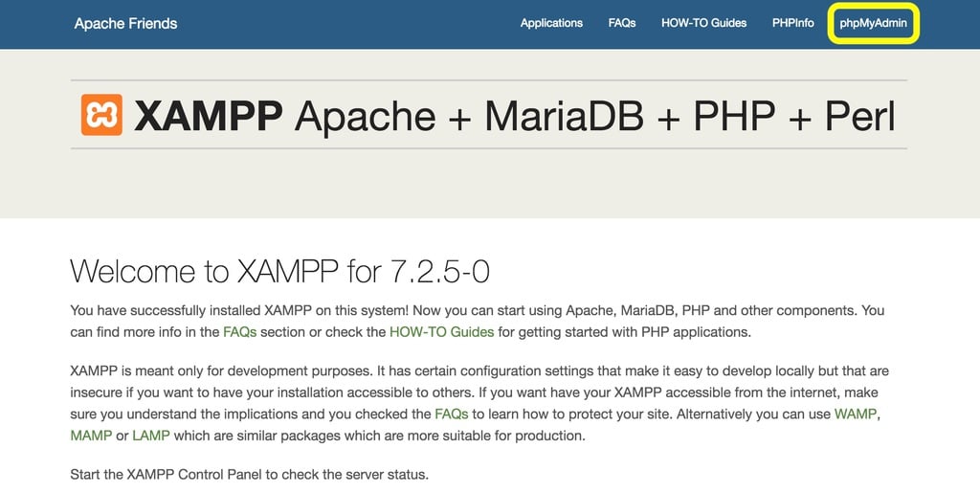The height and width of the screenshot is (493, 980).
Task: Open the Applications menu item
Action: (x=551, y=23)
